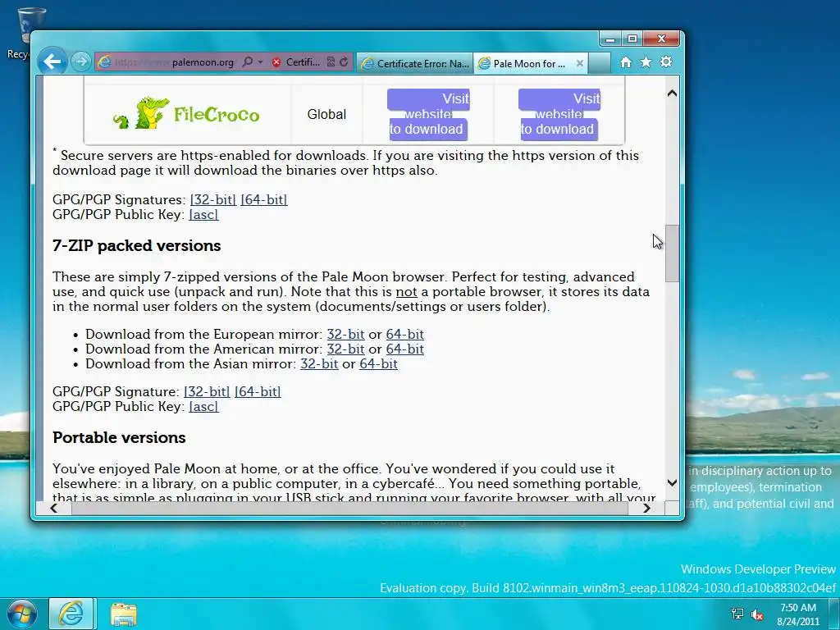Click the search magnifier in address bar
This screenshot has width=840, height=630.
click(247, 62)
